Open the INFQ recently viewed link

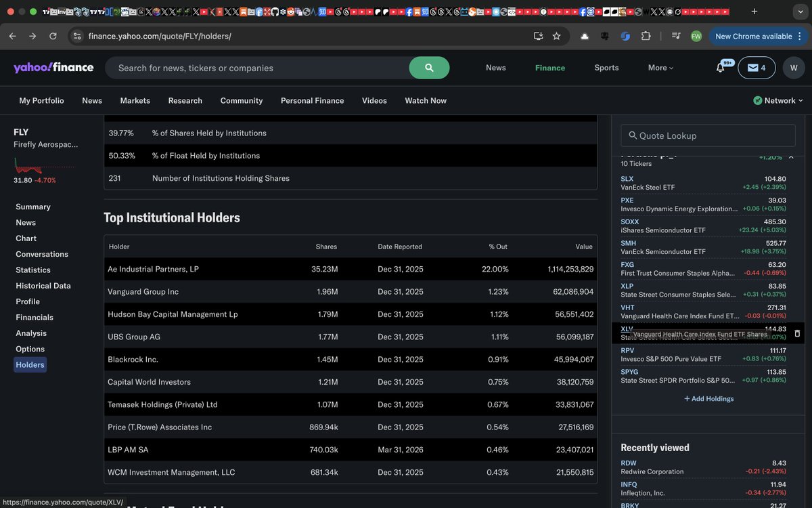click(629, 485)
